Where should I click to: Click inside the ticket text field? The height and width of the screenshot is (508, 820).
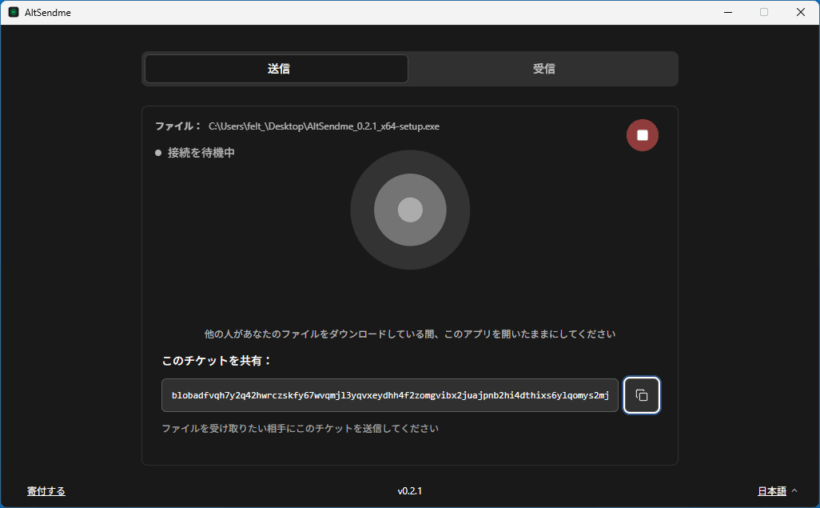click(x=390, y=395)
